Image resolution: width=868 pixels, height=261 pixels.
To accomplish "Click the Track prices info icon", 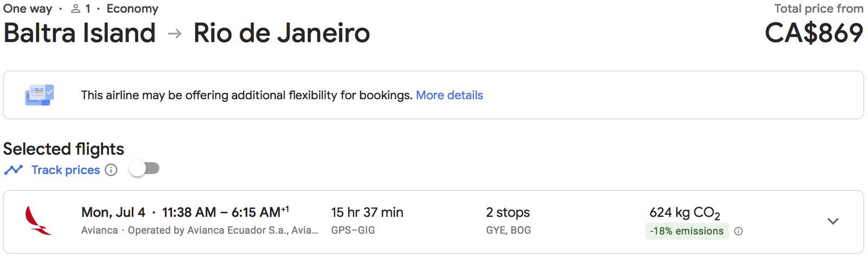I will [x=111, y=170].
